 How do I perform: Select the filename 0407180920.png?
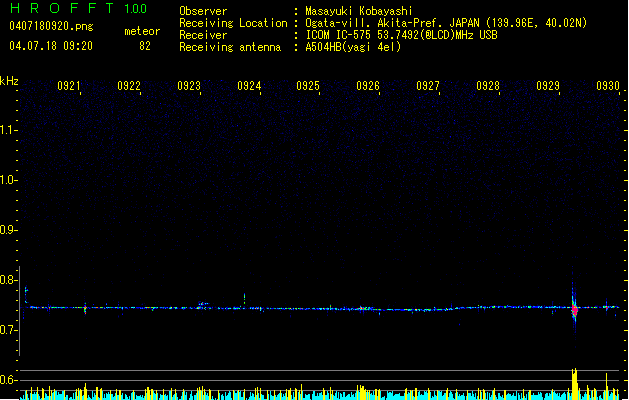tap(51, 26)
